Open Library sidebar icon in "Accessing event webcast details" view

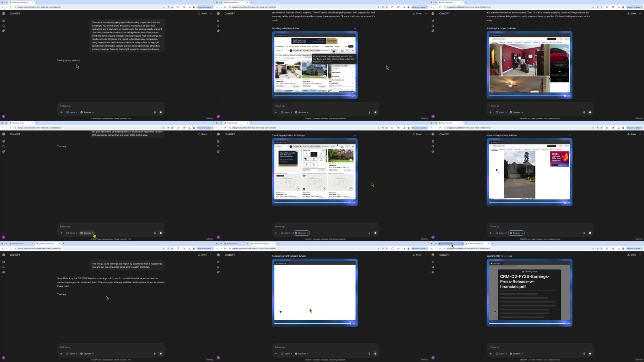(218, 272)
